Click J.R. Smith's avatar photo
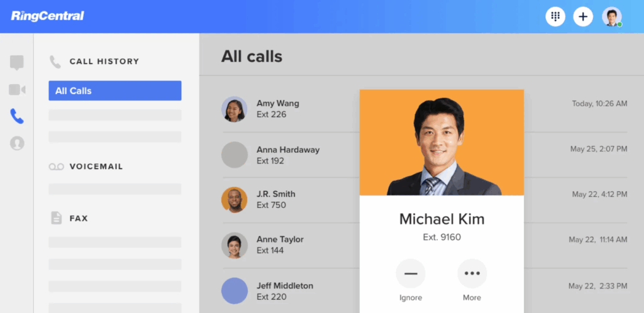 coord(235,200)
